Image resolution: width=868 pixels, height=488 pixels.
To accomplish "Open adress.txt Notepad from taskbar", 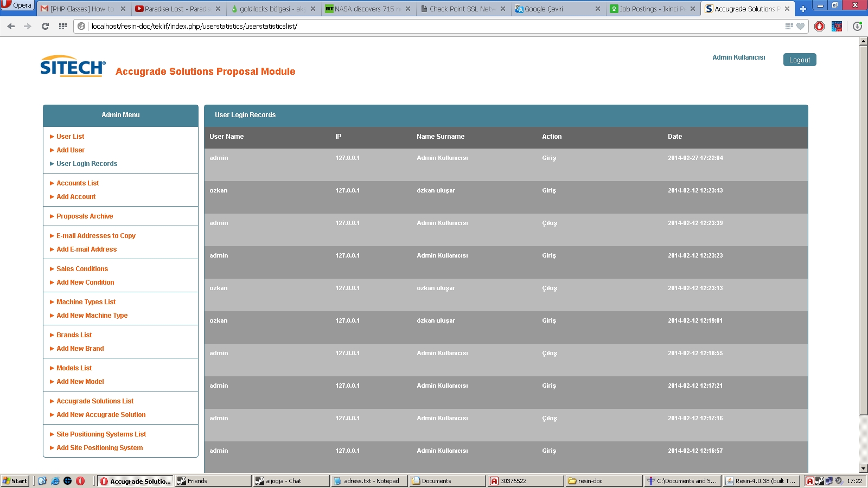I will click(369, 481).
